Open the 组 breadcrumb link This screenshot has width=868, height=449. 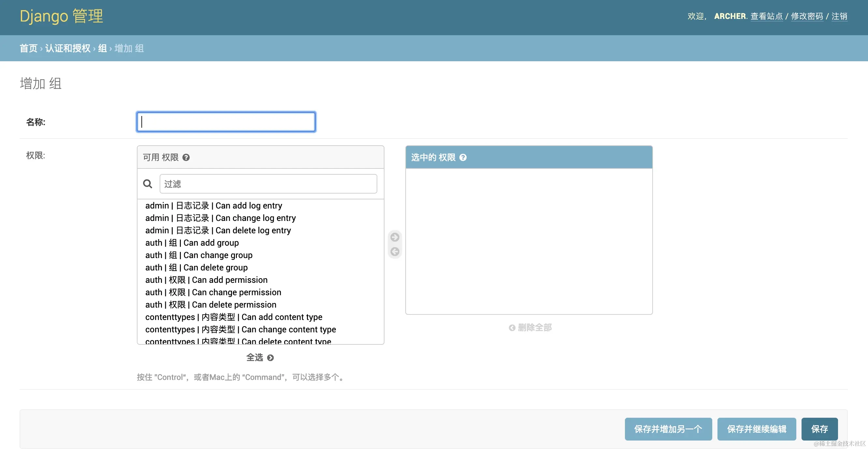coord(102,48)
